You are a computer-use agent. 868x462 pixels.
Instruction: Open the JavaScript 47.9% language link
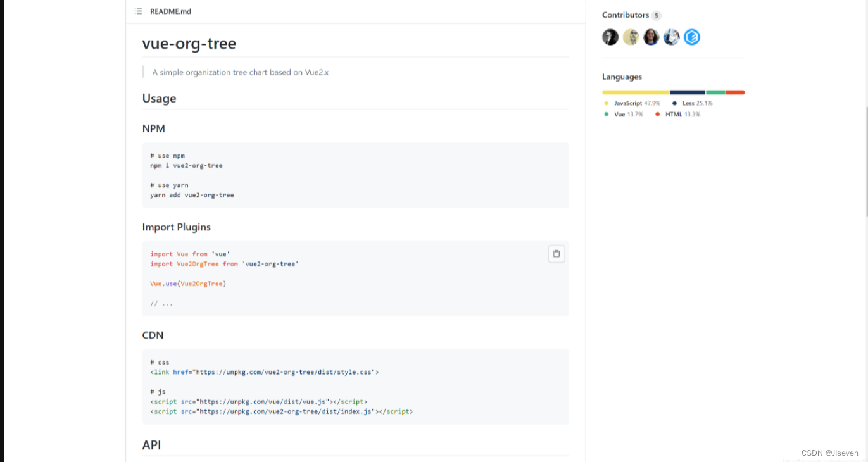[x=636, y=103]
